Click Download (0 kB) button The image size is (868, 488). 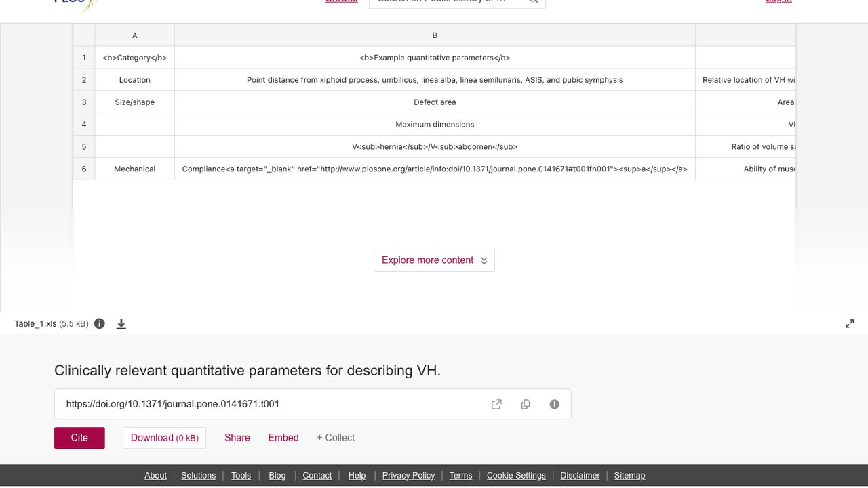pos(164,438)
